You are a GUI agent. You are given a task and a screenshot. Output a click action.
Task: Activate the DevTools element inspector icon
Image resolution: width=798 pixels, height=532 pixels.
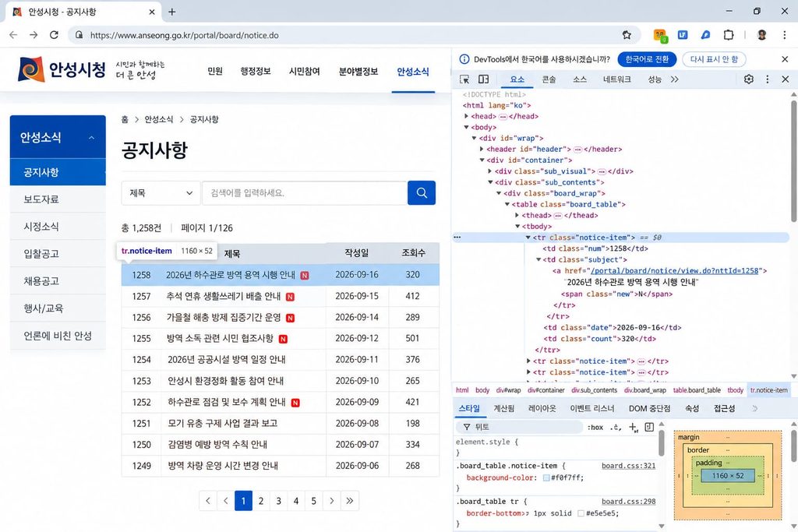tap(464, 79)
